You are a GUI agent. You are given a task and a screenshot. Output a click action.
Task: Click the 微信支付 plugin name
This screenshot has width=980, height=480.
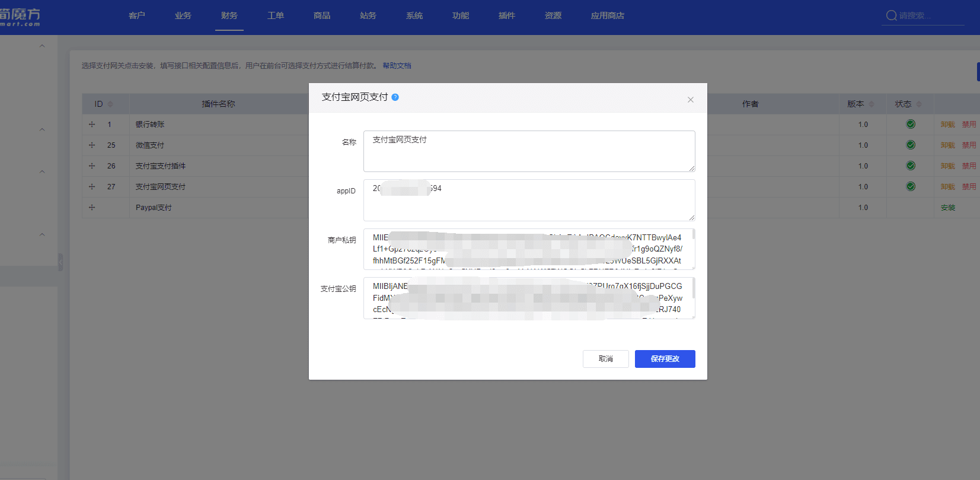(x=150, y=145)
